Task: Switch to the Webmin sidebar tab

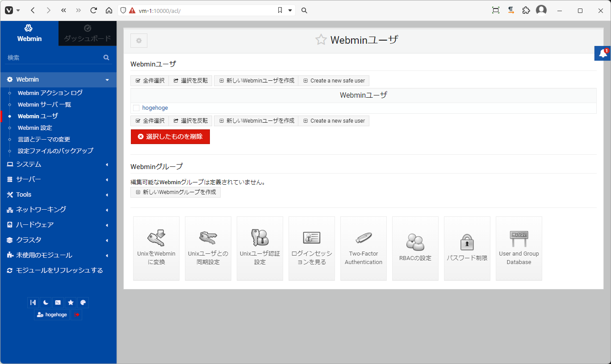Action: [29, 33]
